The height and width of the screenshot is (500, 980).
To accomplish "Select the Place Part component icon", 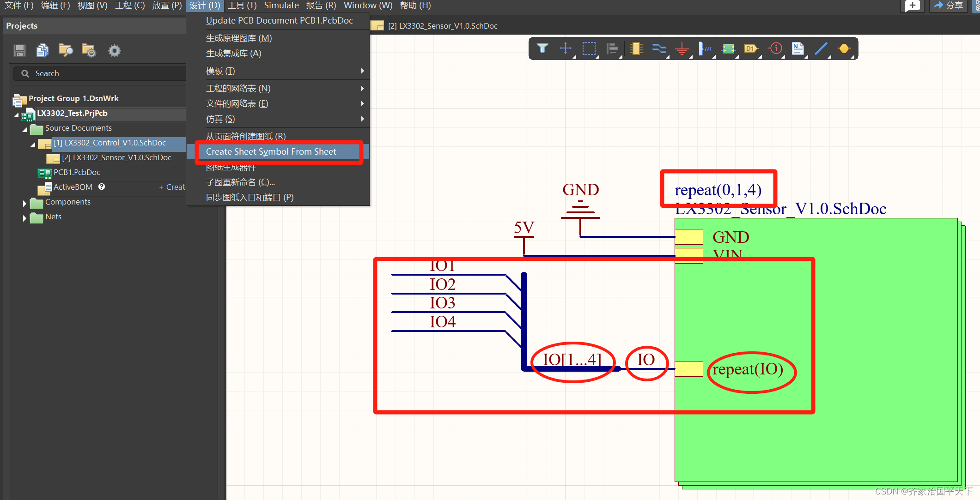I will pyautogui.click(x=636, y=48).
